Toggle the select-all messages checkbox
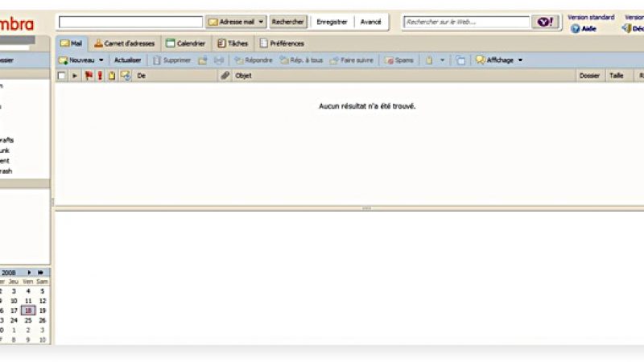This screenshot has width=644, height=362. 62,76
